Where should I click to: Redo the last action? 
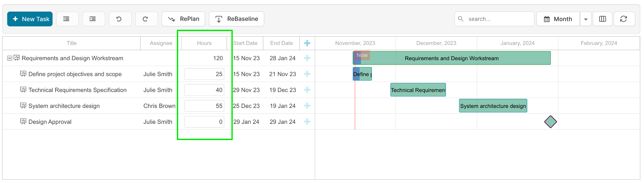[x=146, y=19]
